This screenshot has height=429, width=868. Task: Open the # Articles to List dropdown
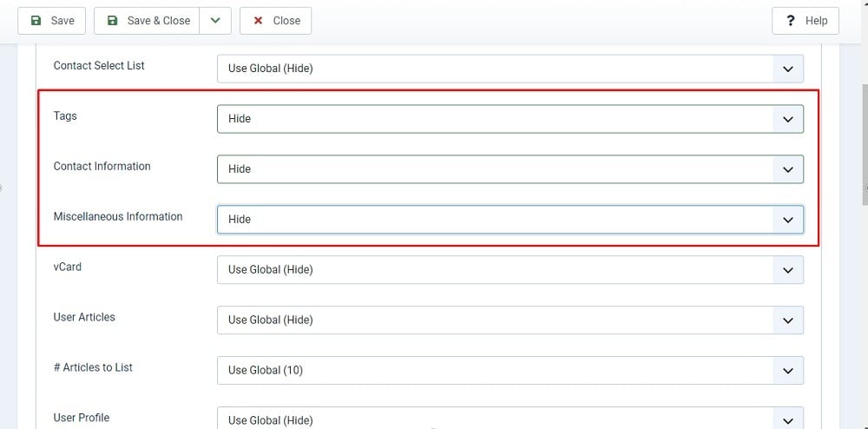point(510,370)
